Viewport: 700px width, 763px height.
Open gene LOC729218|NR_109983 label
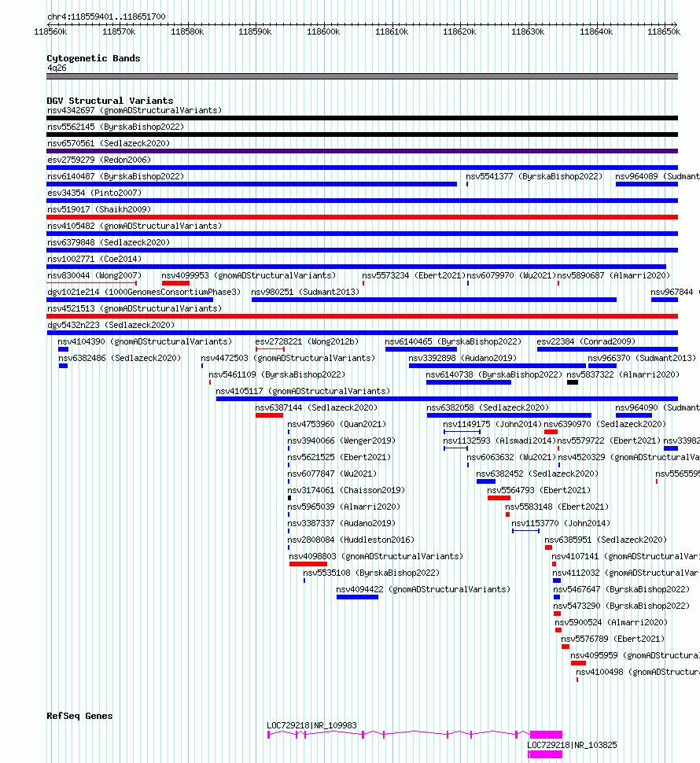pos(311,726)
